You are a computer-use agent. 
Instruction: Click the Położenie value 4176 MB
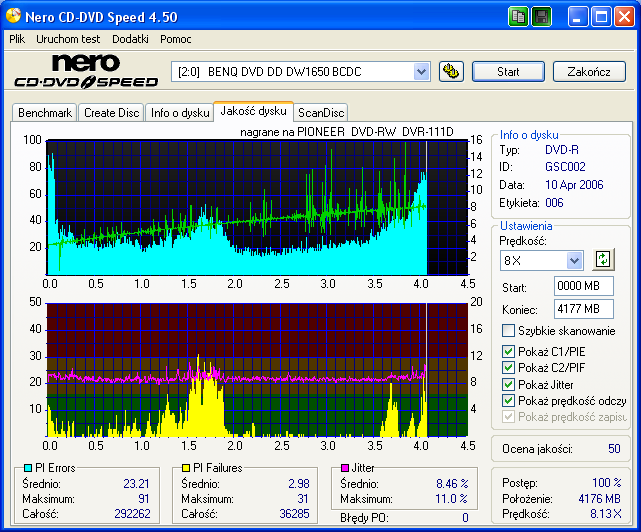[599, 499]
